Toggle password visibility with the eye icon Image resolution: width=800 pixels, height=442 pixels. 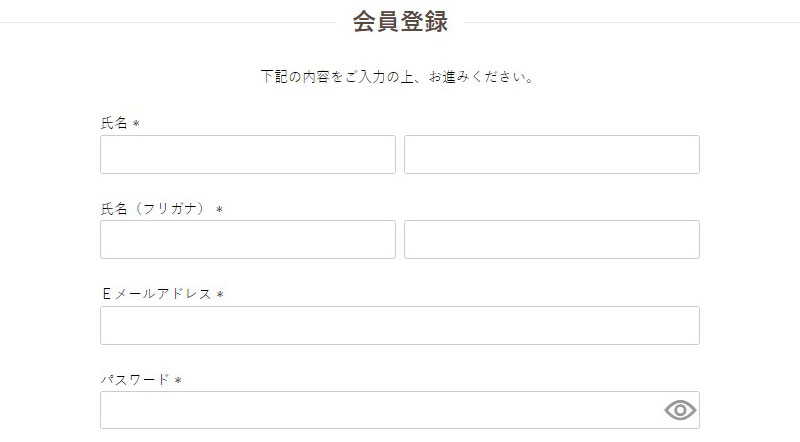point(679,410)
